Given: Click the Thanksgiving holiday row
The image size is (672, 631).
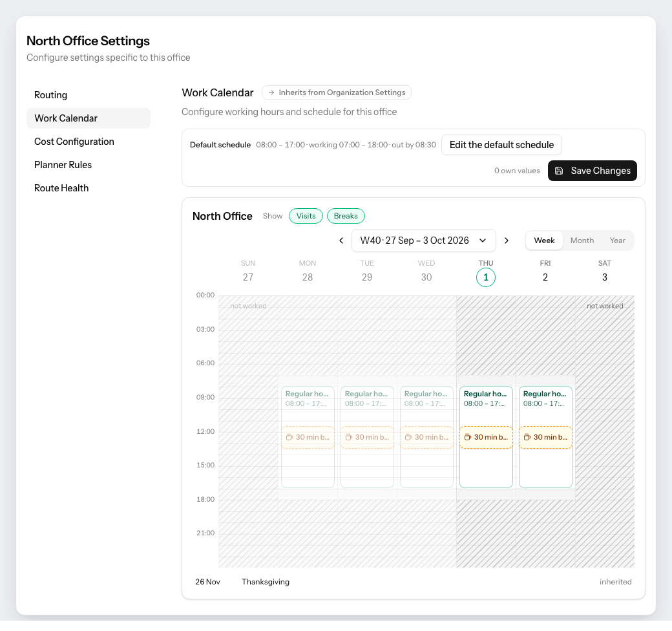Looking at the screenshot, I should (x=413, y=582).
